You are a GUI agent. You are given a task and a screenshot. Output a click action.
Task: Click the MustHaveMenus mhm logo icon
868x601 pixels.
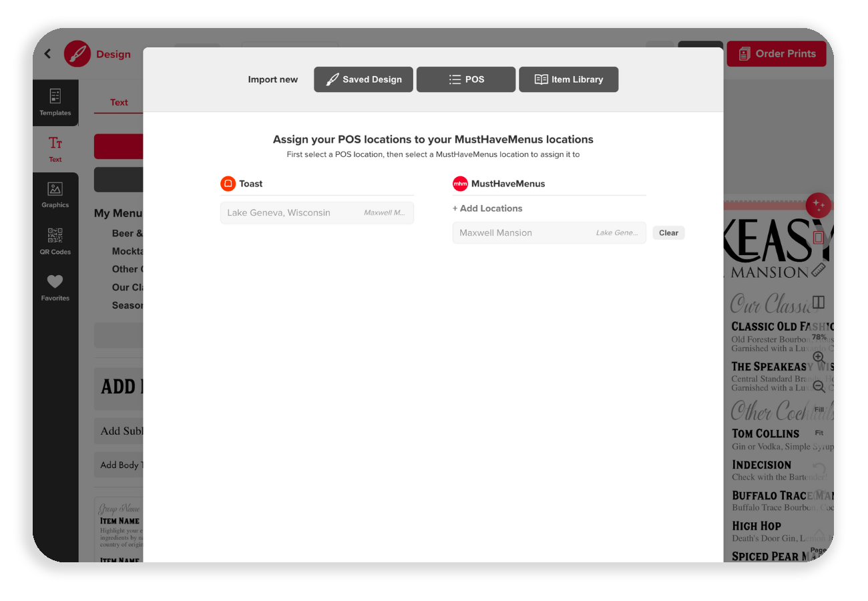(x=460, y=184)
